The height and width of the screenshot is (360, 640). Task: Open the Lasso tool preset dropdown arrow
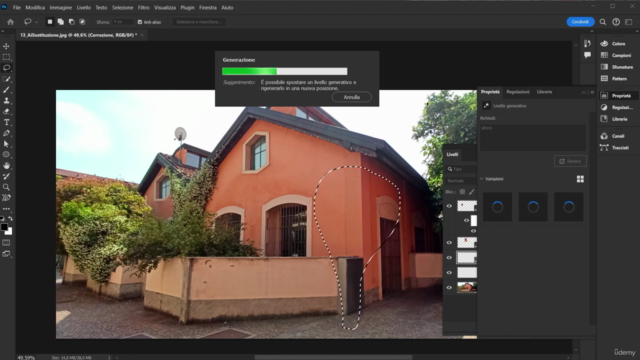[36, 22]
